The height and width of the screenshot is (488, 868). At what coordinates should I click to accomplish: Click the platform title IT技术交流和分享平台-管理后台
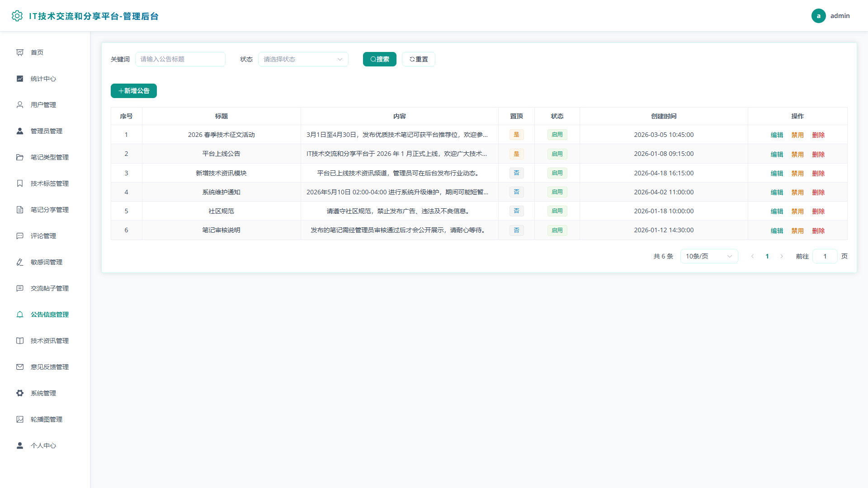point(94,16)
